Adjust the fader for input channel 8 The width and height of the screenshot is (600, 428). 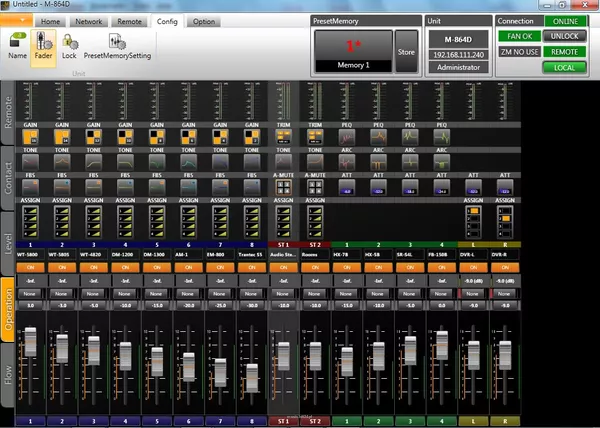coord(252,378)
